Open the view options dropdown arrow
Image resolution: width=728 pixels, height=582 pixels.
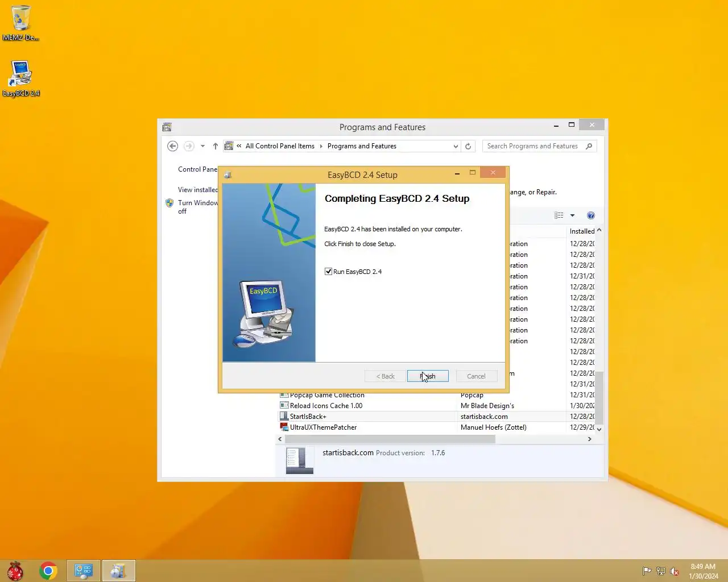(572, 215)
